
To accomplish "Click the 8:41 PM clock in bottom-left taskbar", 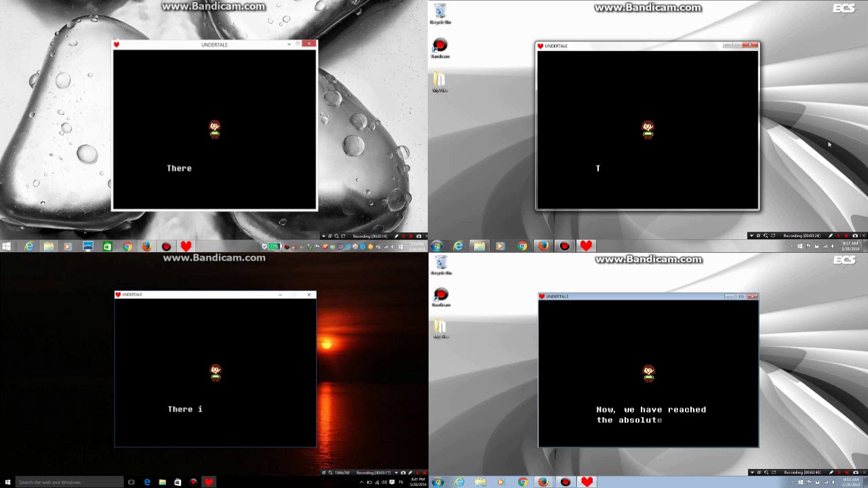I will click(x=418, y=483).
